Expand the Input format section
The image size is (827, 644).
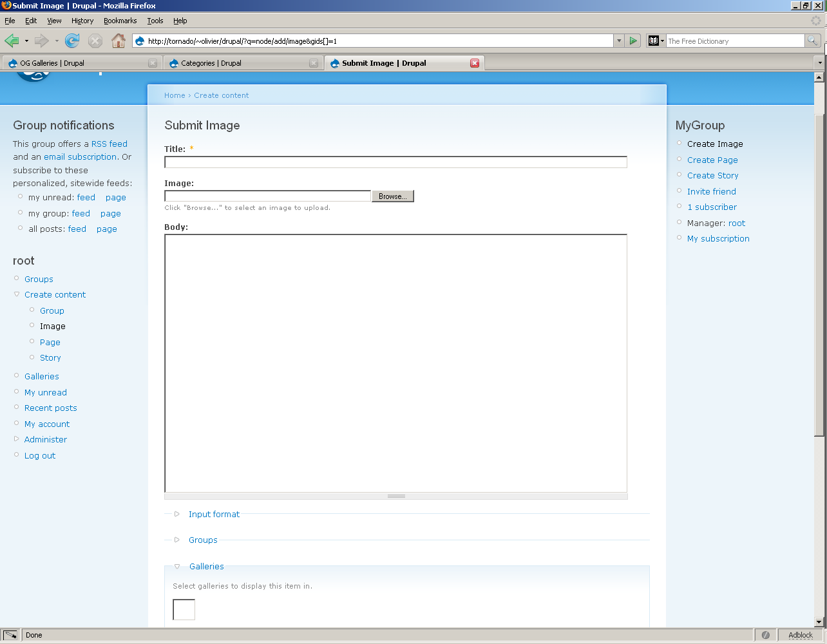214,515
